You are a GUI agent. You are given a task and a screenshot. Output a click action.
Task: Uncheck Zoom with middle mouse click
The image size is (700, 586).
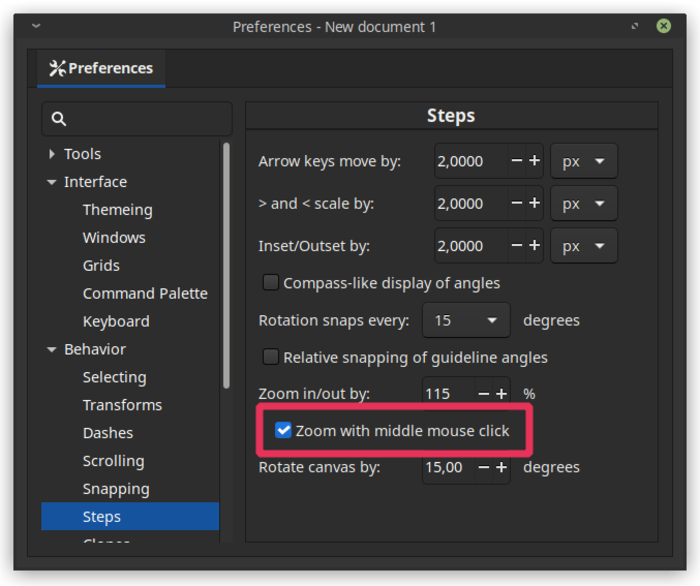click(x=284, y=431)
